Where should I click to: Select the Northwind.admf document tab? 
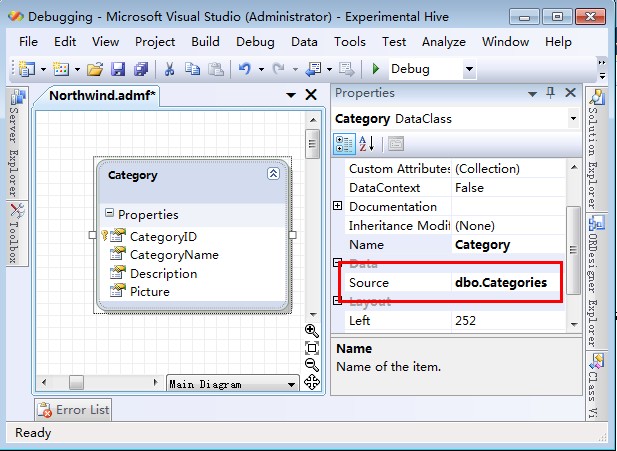click(102, 95)
